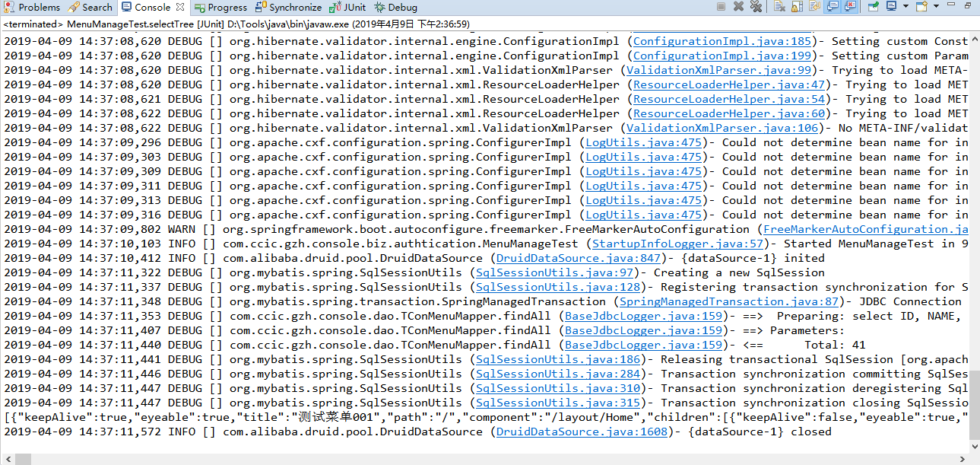Open BaseJdbcLogger.java:159 link on Total: 41 line
Screen dimensions: 980x465
pyautogui.click(x=643, y=345)
